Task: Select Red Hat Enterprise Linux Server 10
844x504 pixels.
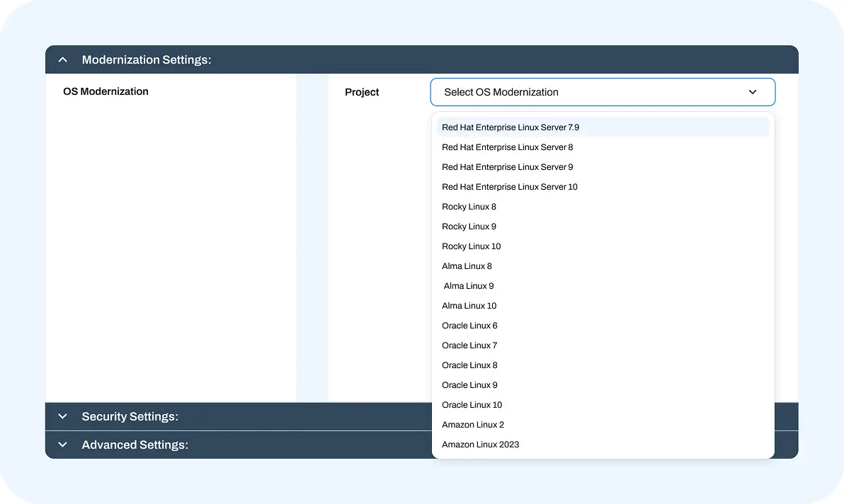Action: pyautogui.click(x=603, y=187)
